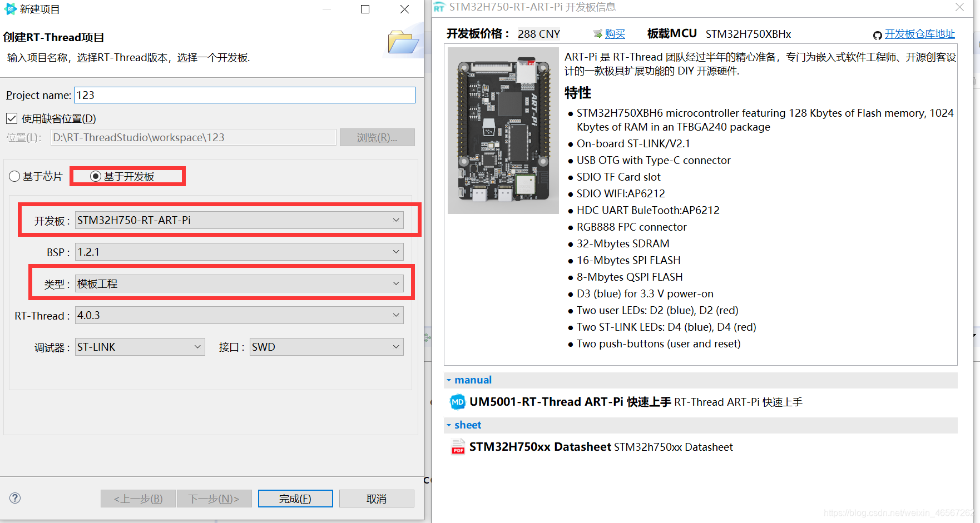The image size is (980, 523).
Task: Click 'SDIO TF Card slot' line
Action: click(618, 177)
